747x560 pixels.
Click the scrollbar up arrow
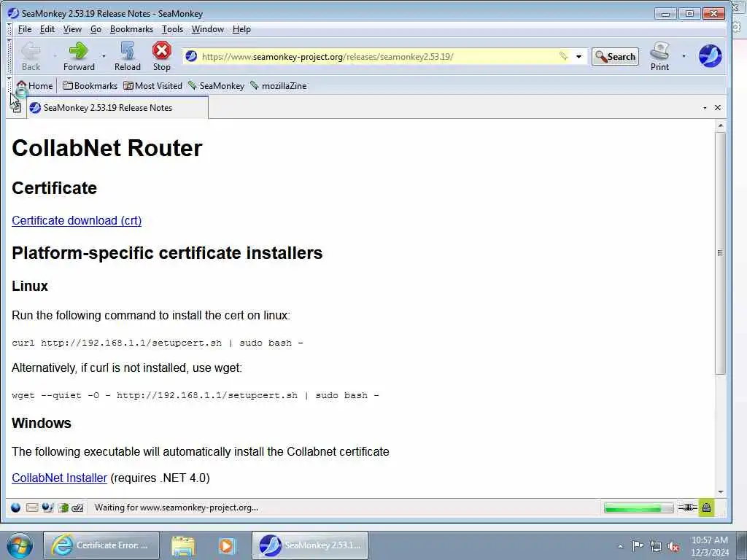[x=720, y=125]
